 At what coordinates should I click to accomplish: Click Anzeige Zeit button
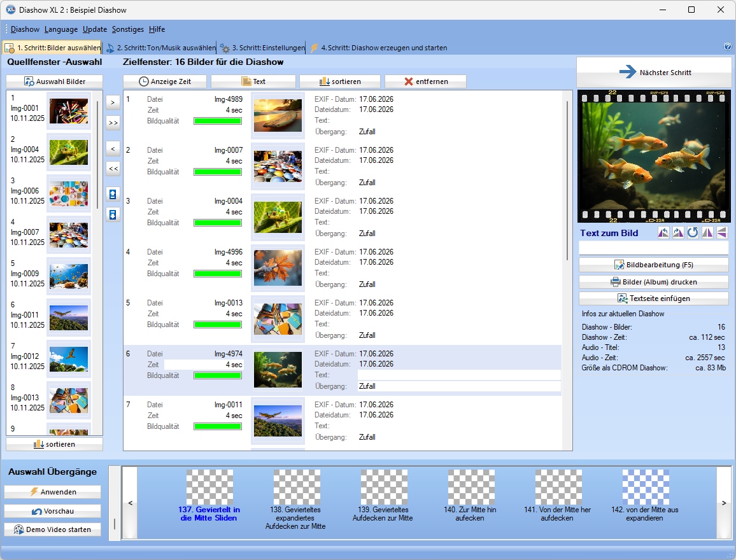pos(165,81)
